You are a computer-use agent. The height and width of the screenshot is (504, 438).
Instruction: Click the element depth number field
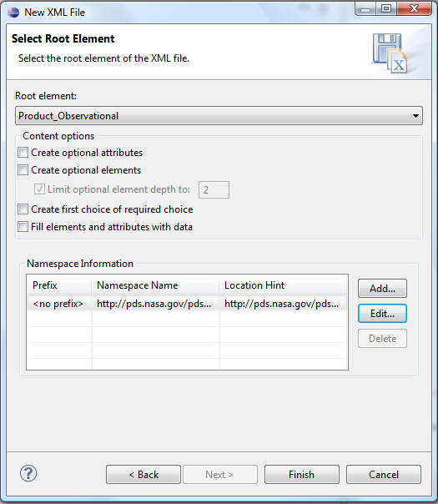coord(214,189)
